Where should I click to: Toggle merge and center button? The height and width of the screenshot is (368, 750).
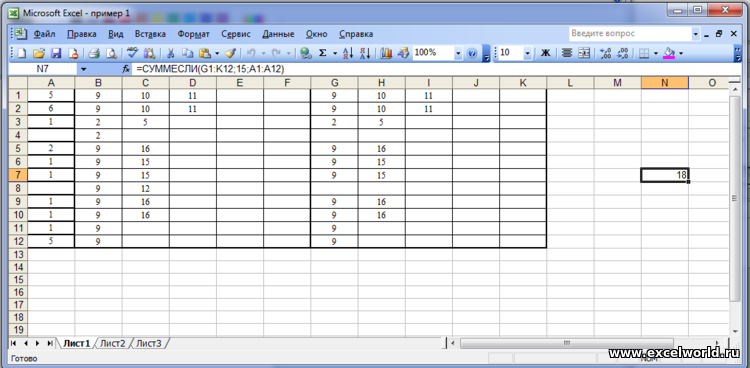coord(584,53)
